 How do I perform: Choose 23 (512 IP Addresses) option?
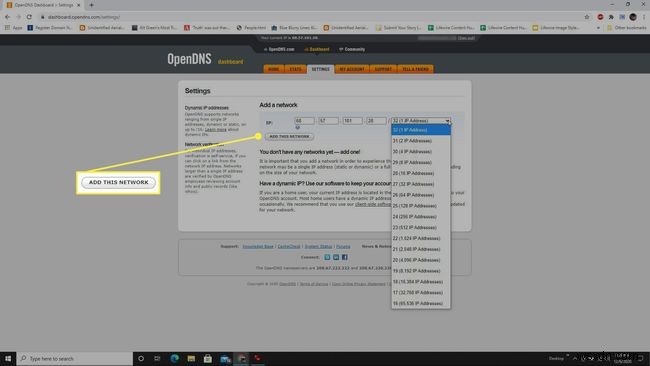pyautogui.click(x=421, y=228)
